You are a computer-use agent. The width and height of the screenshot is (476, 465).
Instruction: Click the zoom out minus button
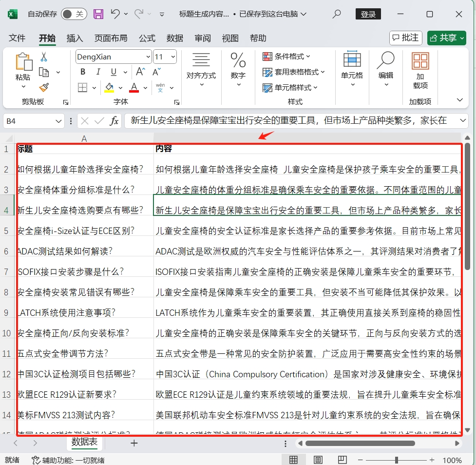coord(361,460)
